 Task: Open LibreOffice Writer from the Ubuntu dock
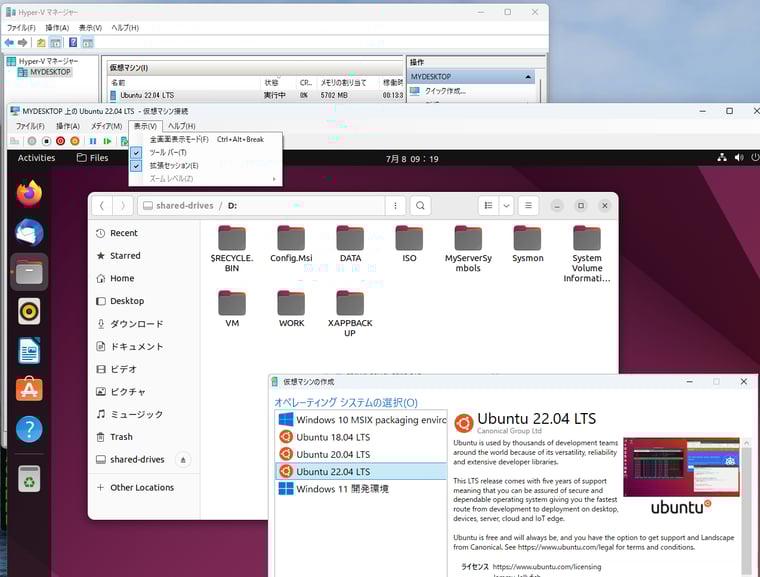tap(29, 351)
